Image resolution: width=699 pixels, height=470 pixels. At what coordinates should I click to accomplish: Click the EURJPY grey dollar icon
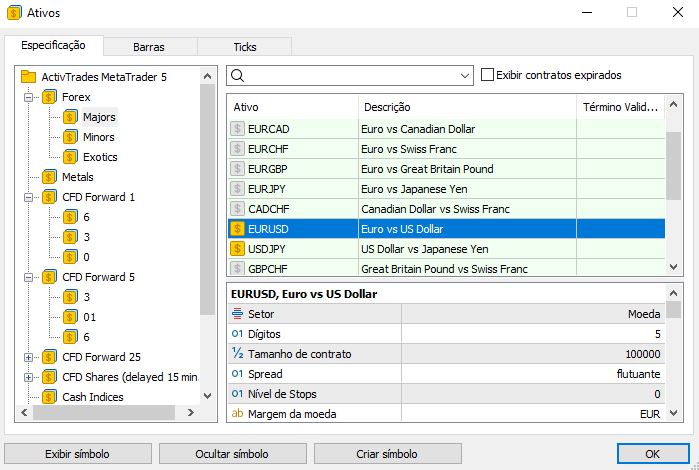click(x=237, y=189)
